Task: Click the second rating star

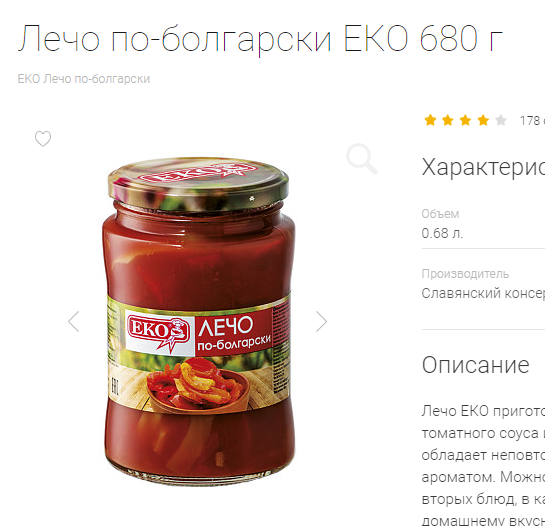Action: pyautogui.click(x=448, y=120)
